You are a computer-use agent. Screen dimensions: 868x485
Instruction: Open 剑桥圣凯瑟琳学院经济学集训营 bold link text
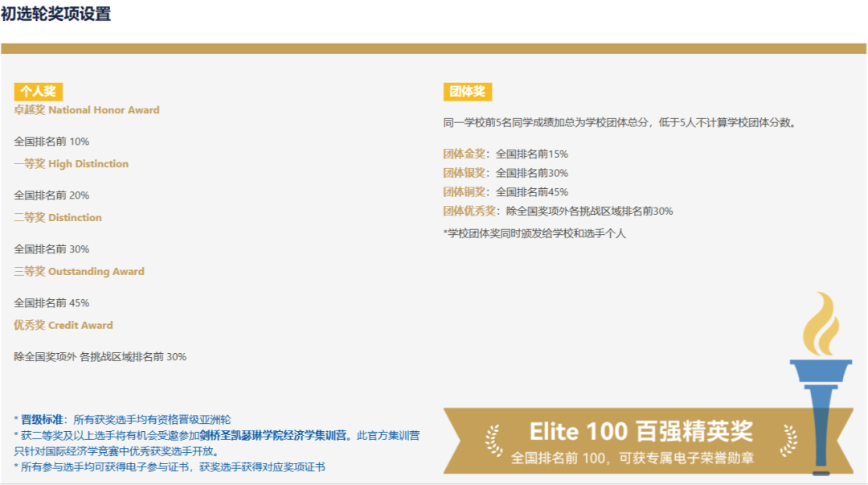[273, 436]
